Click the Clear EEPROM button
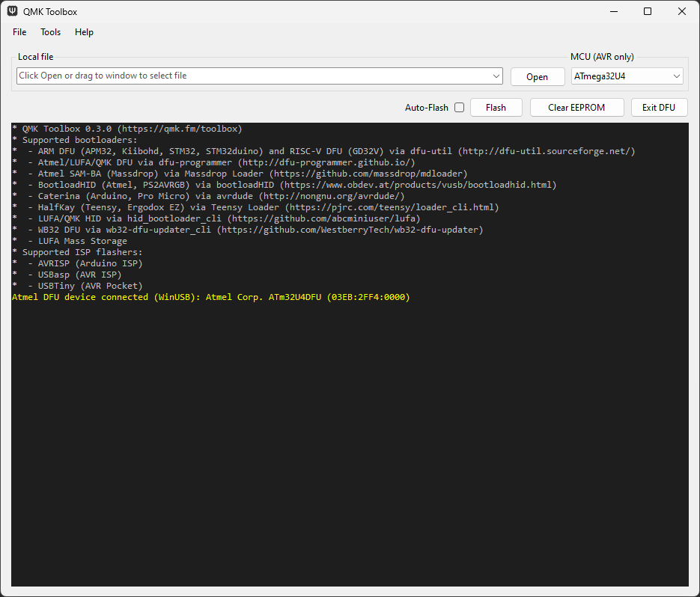 click(x=576, y=108)
